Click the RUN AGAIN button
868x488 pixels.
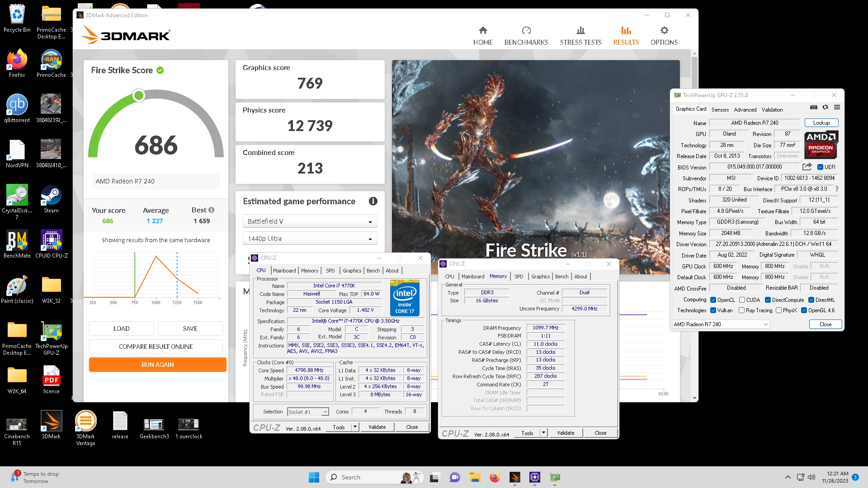(157, 365)
